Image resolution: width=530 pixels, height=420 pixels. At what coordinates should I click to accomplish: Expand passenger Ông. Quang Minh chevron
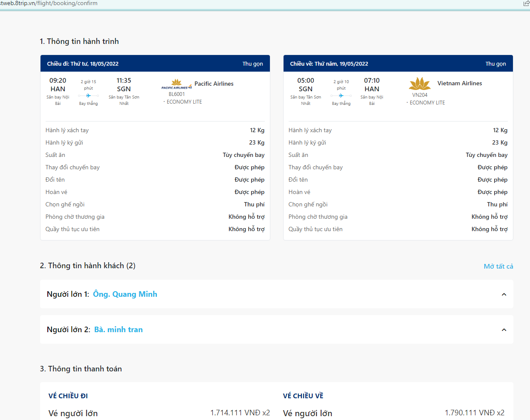pos(504,294)
